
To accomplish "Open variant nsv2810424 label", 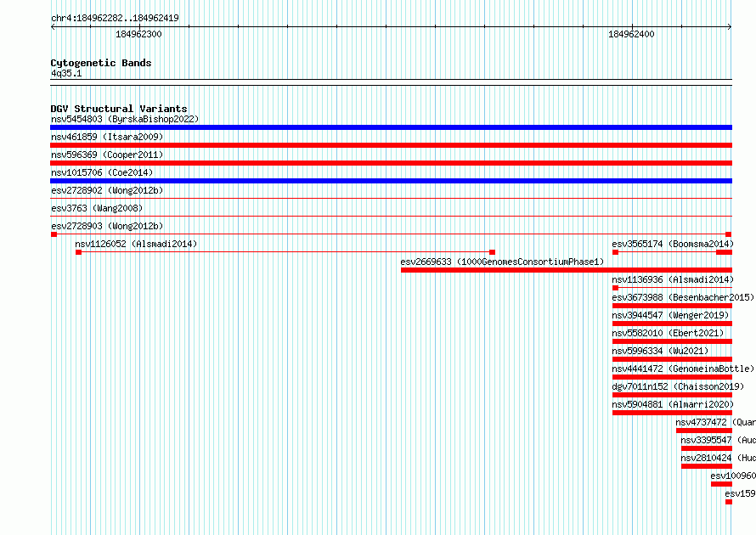I will (718, 458).
